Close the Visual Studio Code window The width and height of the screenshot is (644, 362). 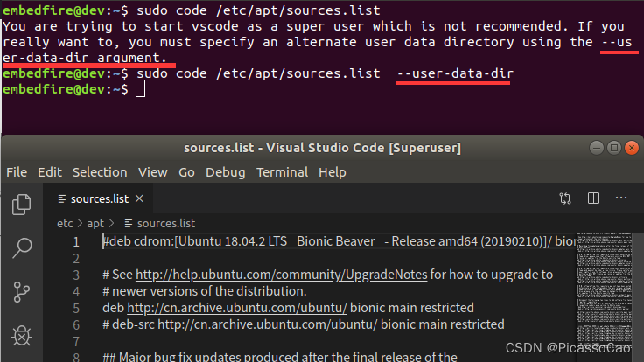pyautogui.click(x=632, y=148)
